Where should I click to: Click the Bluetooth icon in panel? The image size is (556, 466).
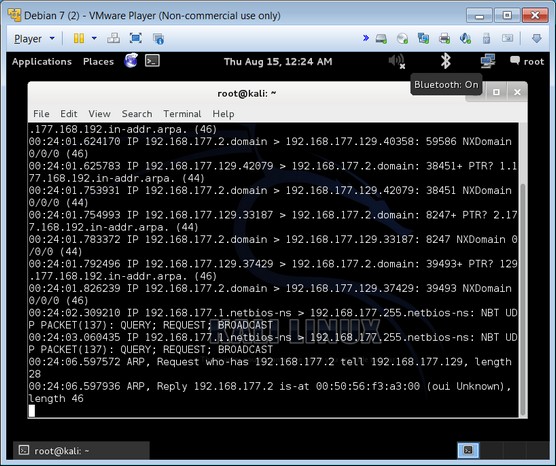coord(446,61)
